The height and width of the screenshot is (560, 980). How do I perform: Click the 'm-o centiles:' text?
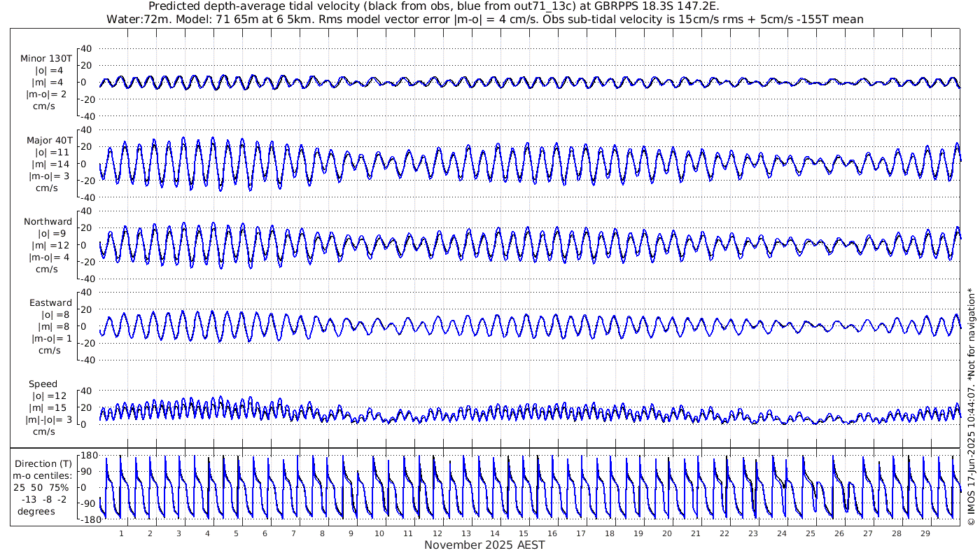[x=43, y=475]
